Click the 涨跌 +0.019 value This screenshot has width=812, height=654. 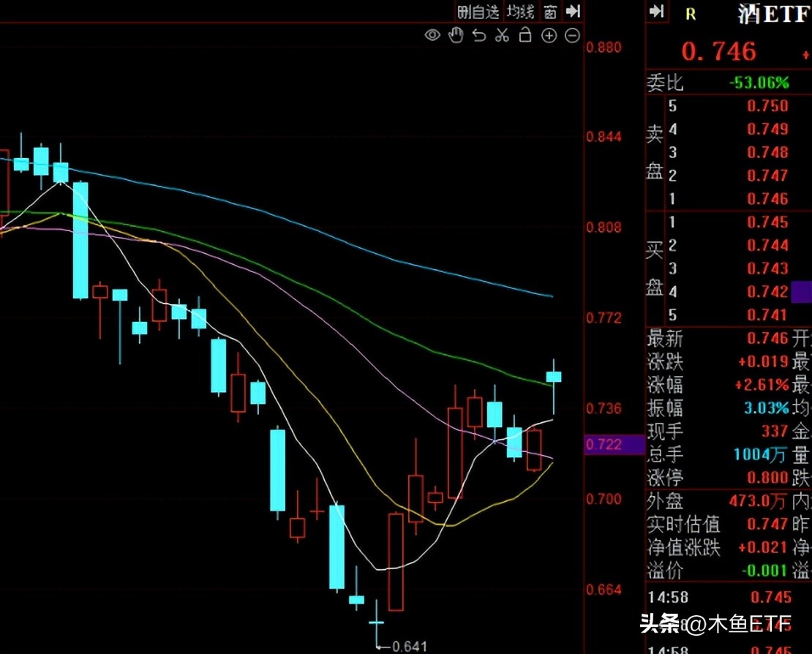point(763,361)
